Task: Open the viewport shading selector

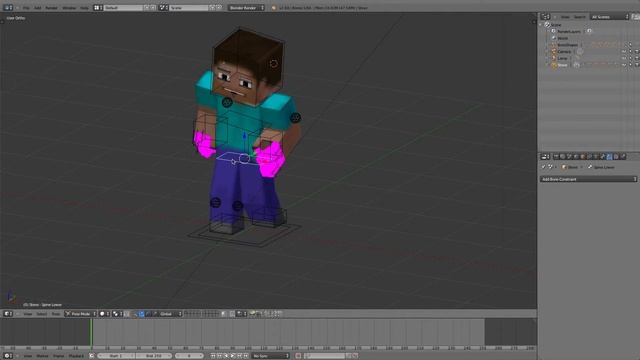Action: coord(104,314)
